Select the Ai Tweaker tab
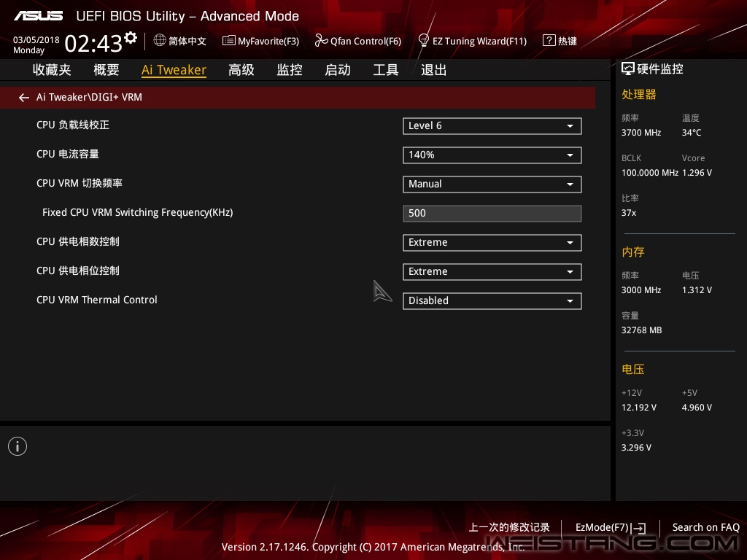The height and width of the screenshot is (560, 747). pyautogui.click(x=174, y=70)
